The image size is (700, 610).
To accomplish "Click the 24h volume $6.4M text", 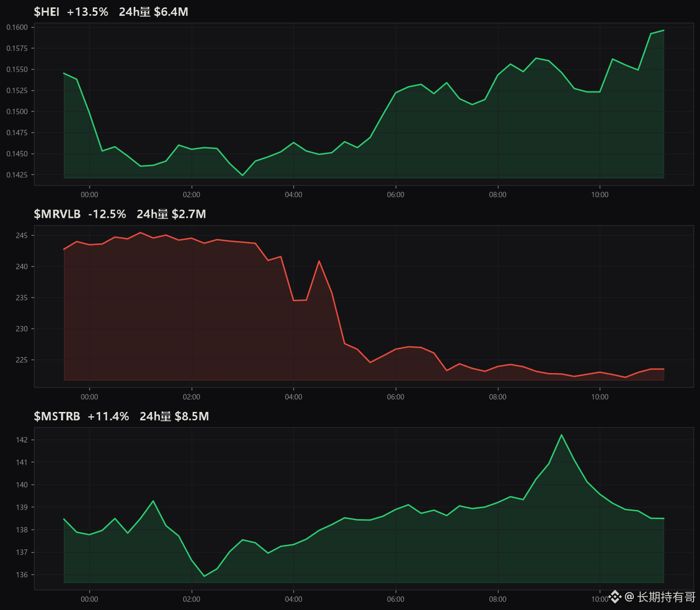I will [154, 12].
